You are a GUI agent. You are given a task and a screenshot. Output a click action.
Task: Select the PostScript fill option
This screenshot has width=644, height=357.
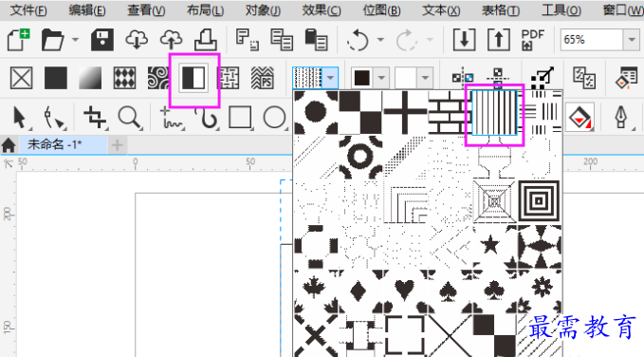[263, 78]
